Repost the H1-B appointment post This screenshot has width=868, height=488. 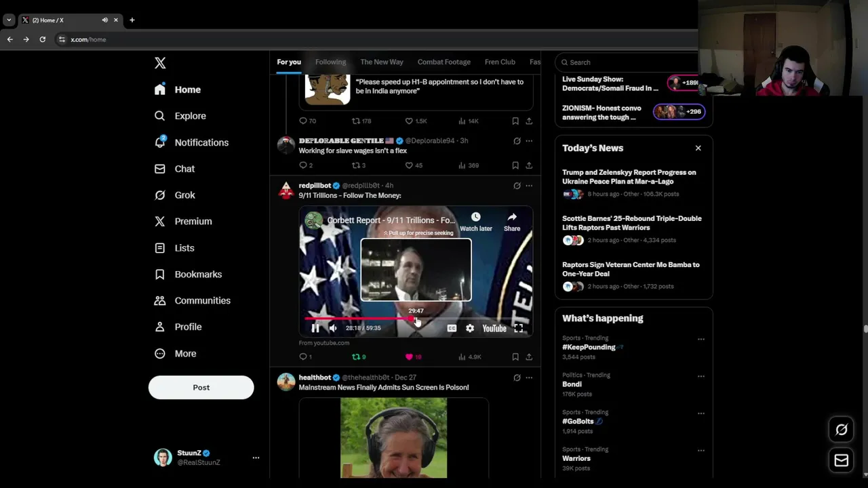[361, 121]
